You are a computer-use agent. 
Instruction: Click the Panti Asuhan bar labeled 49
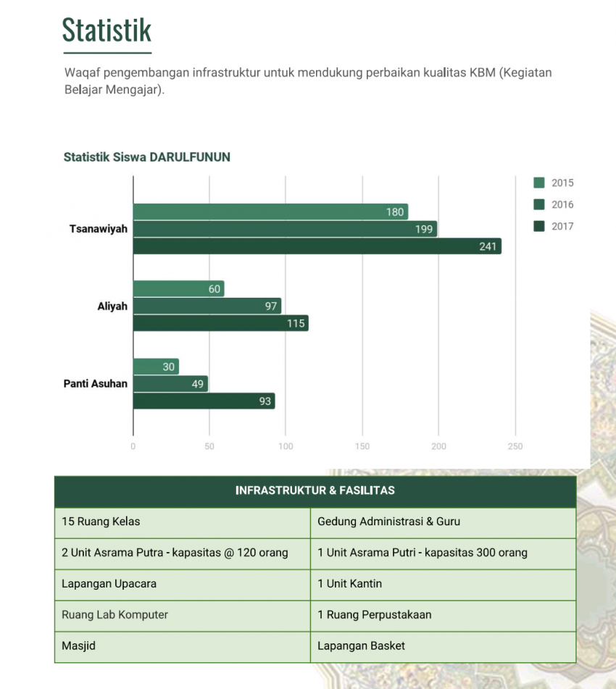(x=170, y=383)
